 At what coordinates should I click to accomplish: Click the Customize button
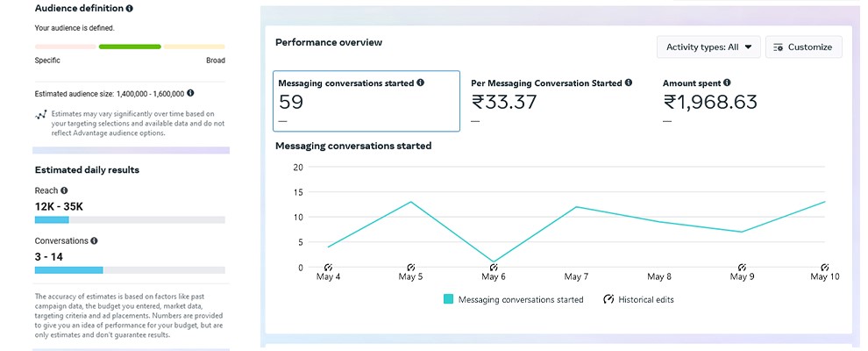[x=803, y=47]
